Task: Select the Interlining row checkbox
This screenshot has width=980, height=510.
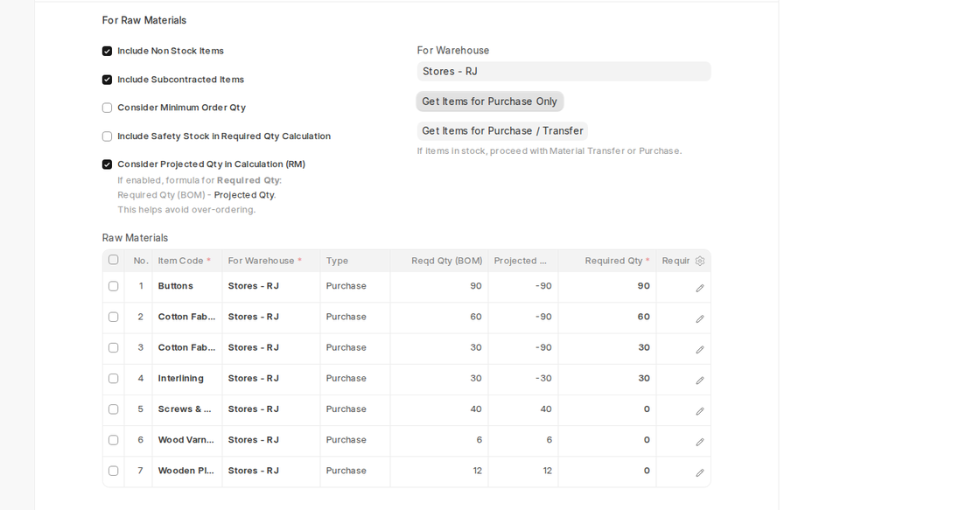Action: click(113, 378)
